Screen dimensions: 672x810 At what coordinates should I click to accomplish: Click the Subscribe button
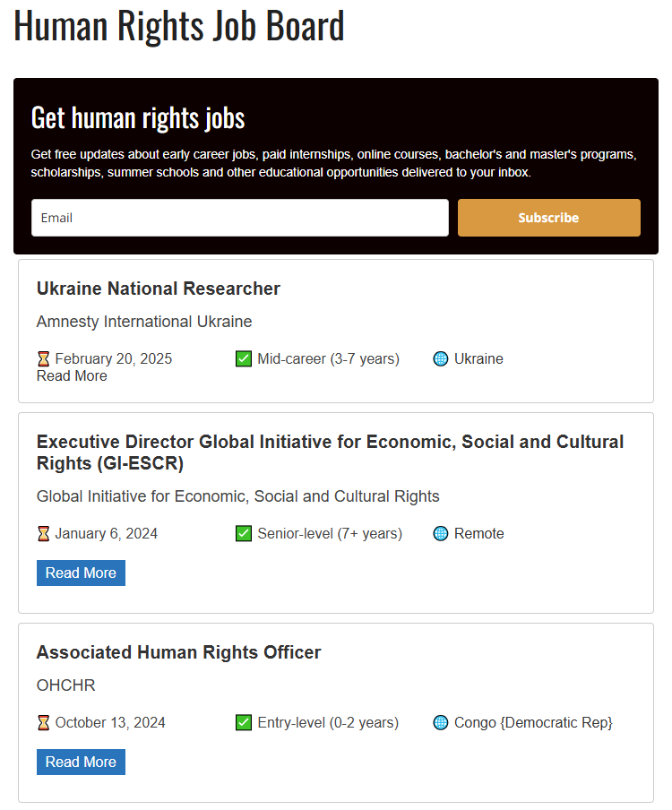pos(548,218)
